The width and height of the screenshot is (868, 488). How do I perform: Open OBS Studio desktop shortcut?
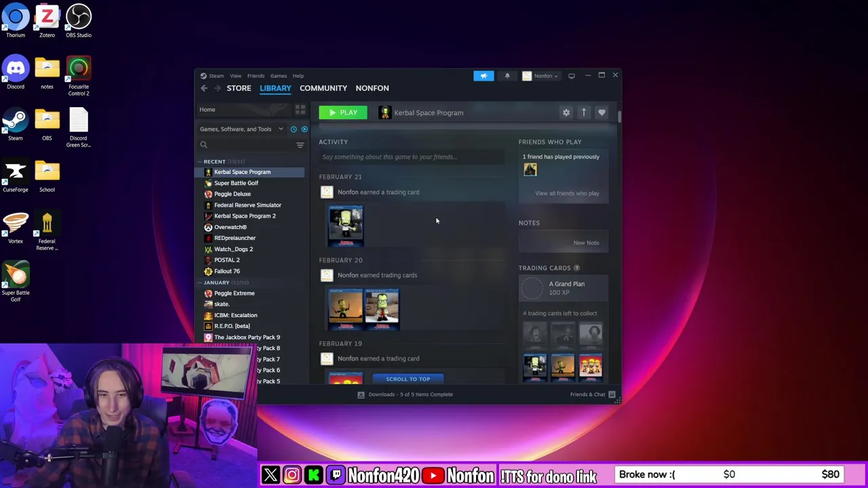click(x=79, y=21)
